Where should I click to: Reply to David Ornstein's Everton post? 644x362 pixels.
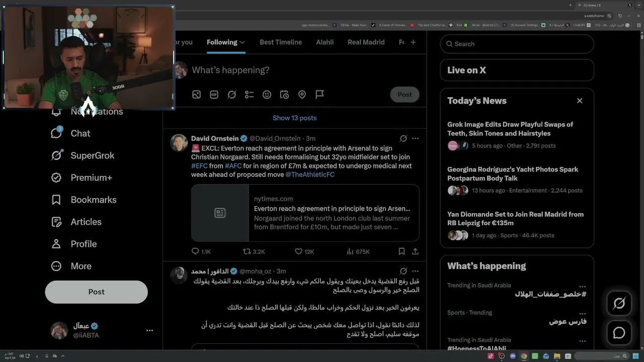(x=195, y=251)
